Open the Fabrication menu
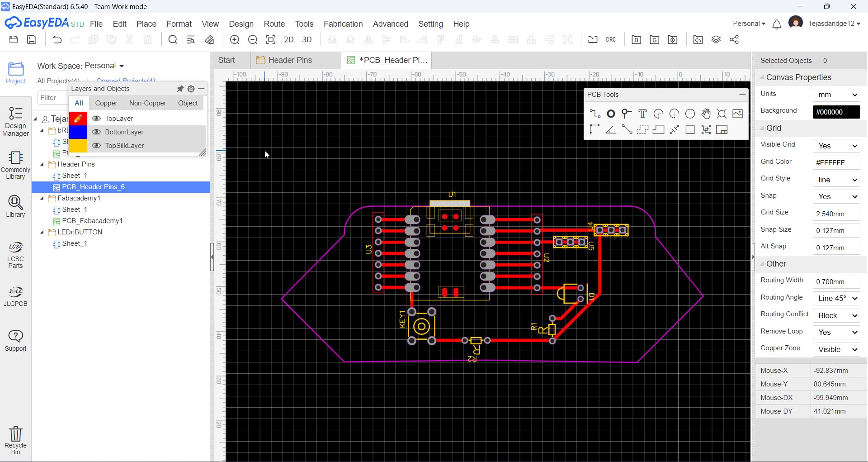 [343, 24]
